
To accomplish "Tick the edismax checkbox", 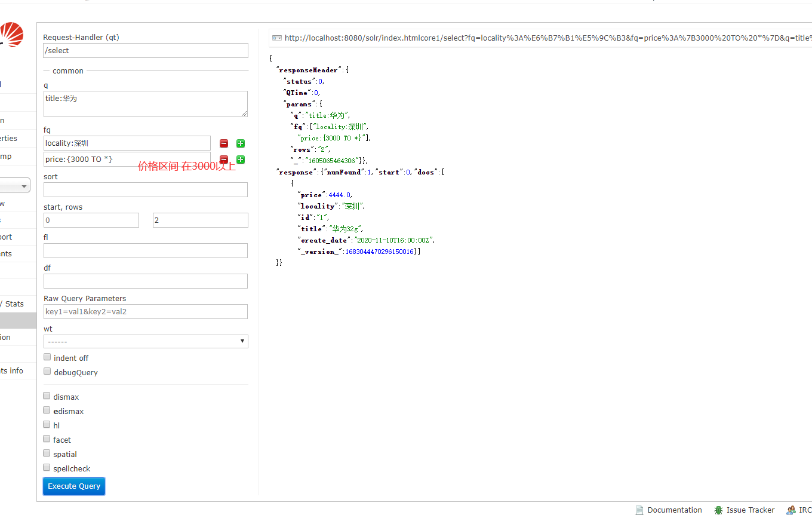I will [x=47, y=410].
